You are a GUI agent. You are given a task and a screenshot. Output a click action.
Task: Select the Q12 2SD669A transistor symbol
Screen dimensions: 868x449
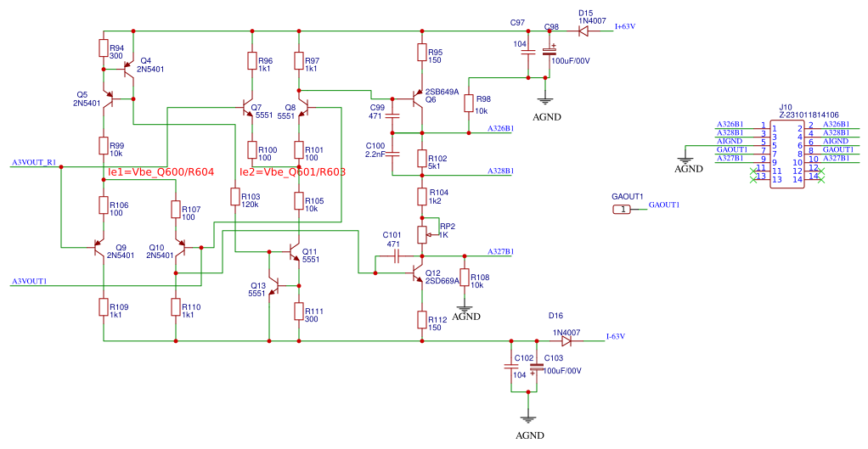pyautogui.click(x=417, y=273)
